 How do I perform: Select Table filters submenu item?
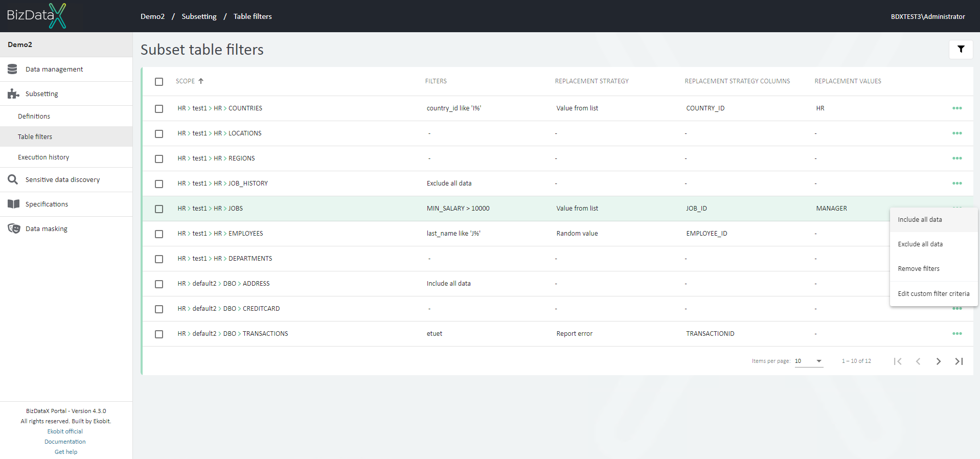(x=66, y=136)
